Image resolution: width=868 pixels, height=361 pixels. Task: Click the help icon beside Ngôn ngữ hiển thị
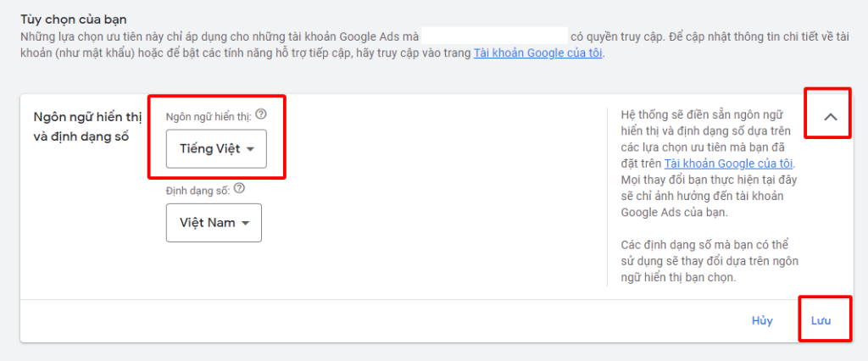point(261,114)
